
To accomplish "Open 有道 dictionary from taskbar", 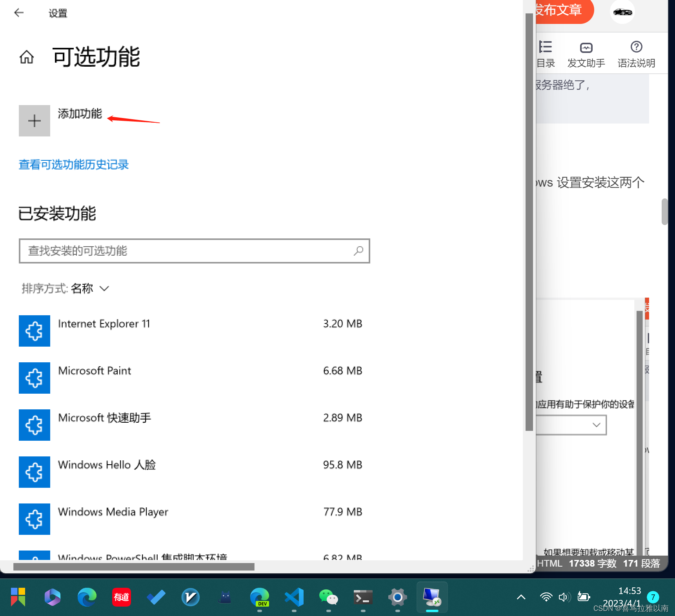I will [122, 597].
